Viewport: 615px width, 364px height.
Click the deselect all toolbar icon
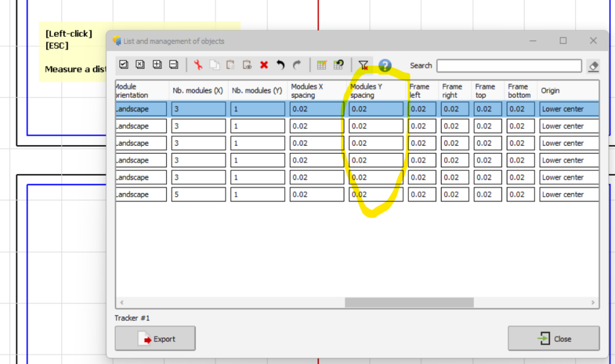[140, 65]
